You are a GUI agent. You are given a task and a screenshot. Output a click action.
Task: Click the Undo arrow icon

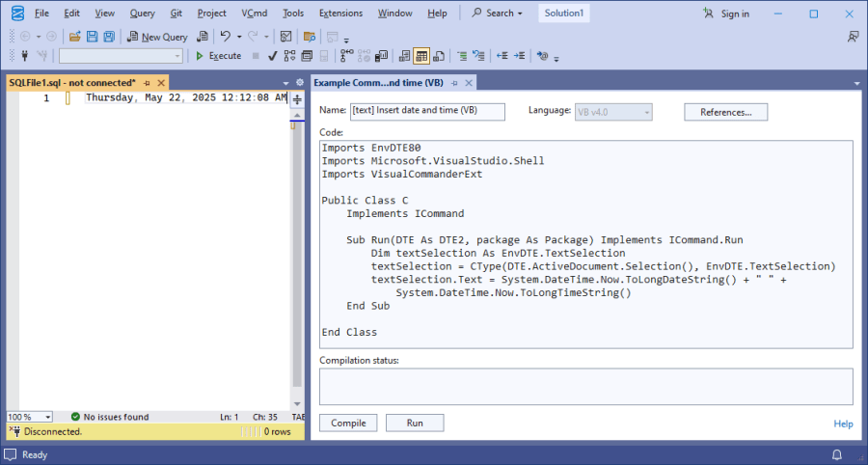225,37
